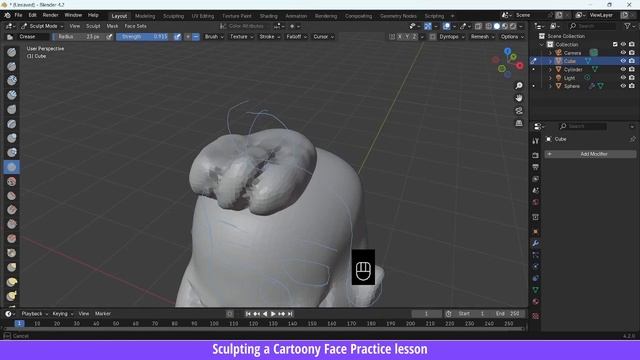
Task: Click the red X axis on navigation gizmo
Action: click(x=520, y=65)
